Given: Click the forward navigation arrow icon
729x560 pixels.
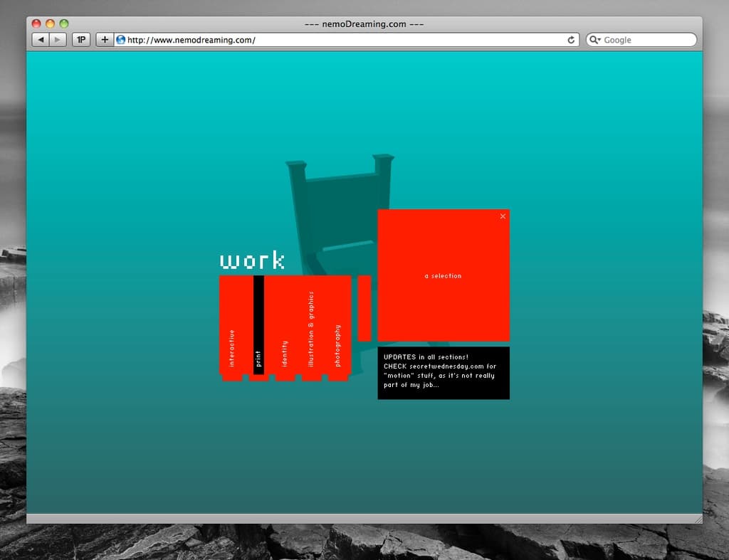Looking at the screenshot, I should [56, 39].
